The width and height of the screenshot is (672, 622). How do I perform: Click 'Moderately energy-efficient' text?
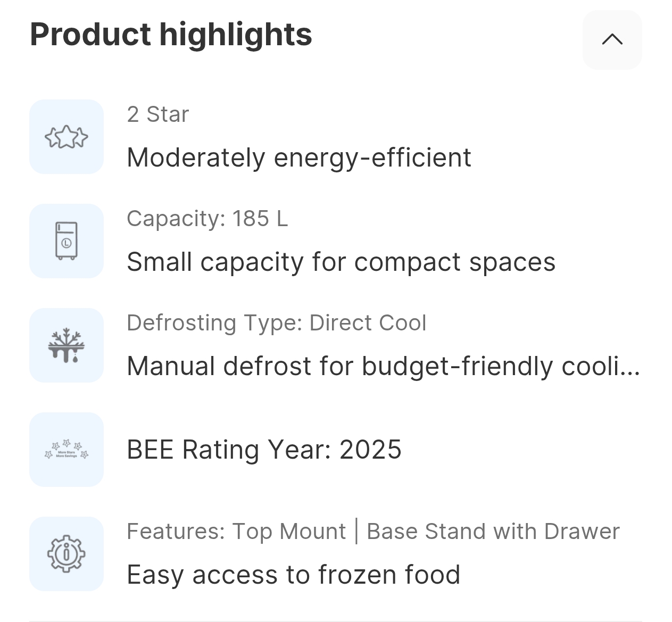click(298, 157)
